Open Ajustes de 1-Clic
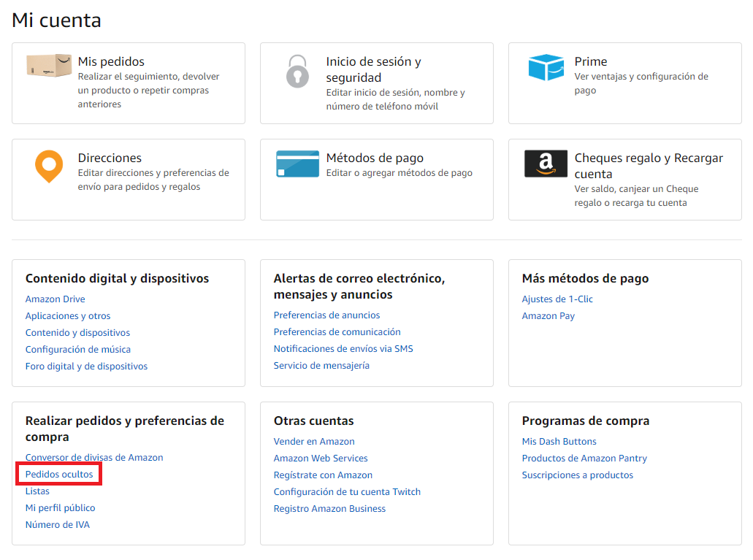The width and height of the screenshot is (753, 560). click(x=557, y=299)
